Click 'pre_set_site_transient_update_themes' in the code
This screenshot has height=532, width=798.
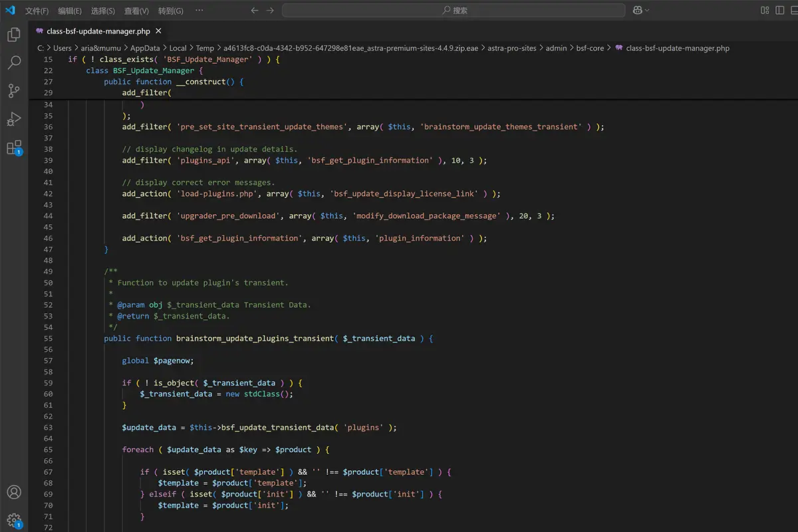[x=261, y=126]
